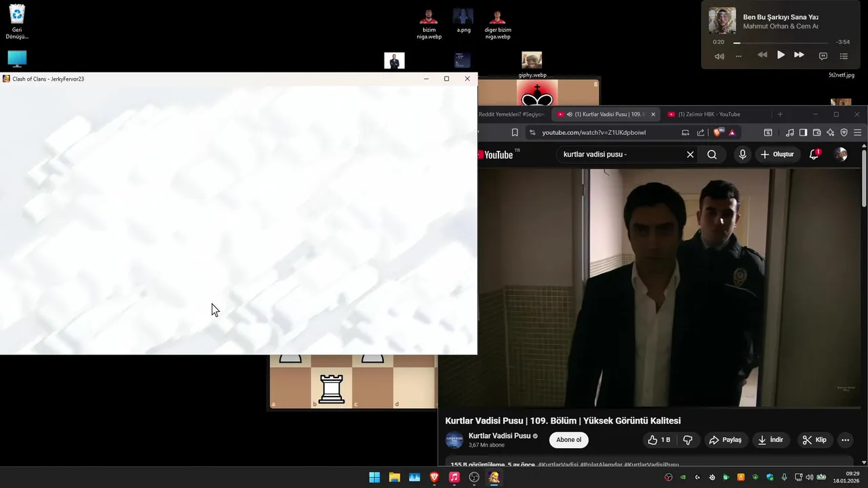
Task: Select the monitor desktop icon below recycle bin
Action: [17, 59]
